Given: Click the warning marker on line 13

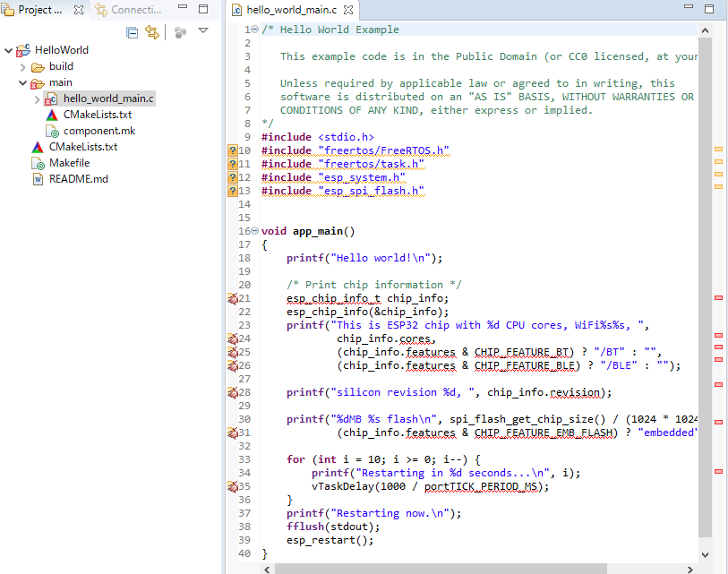Looking at the screenshot, I should click(233, 191).
